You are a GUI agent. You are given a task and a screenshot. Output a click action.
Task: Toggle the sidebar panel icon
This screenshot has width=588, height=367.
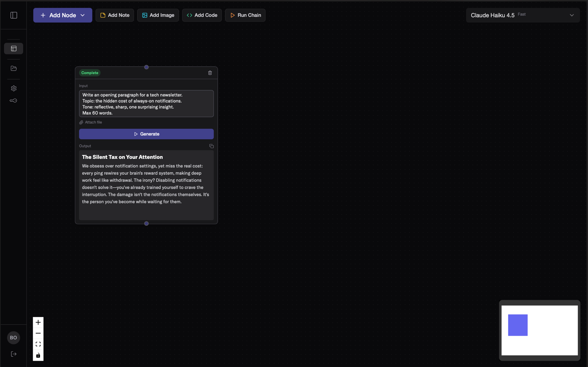pyautogui.click(x=14, y=15)
